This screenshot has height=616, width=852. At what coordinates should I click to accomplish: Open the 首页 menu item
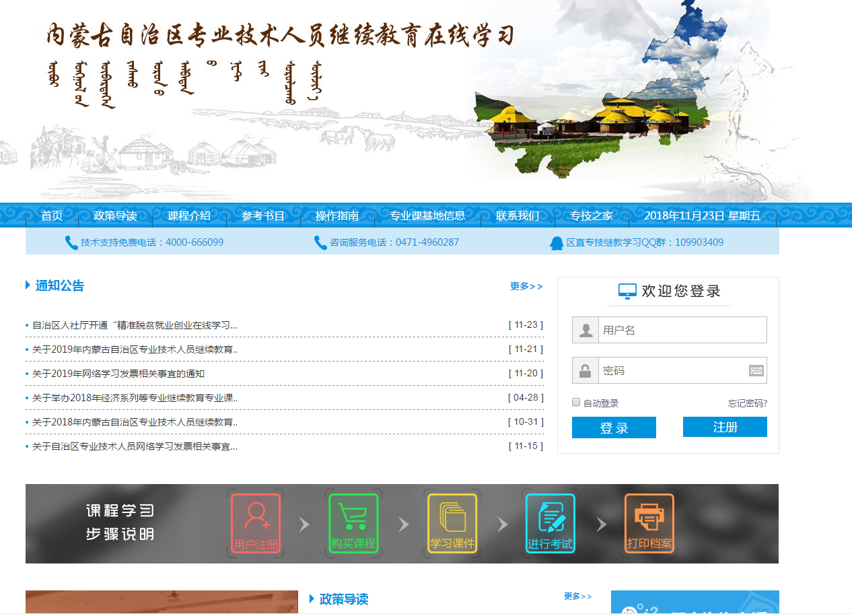coord(52,215)
